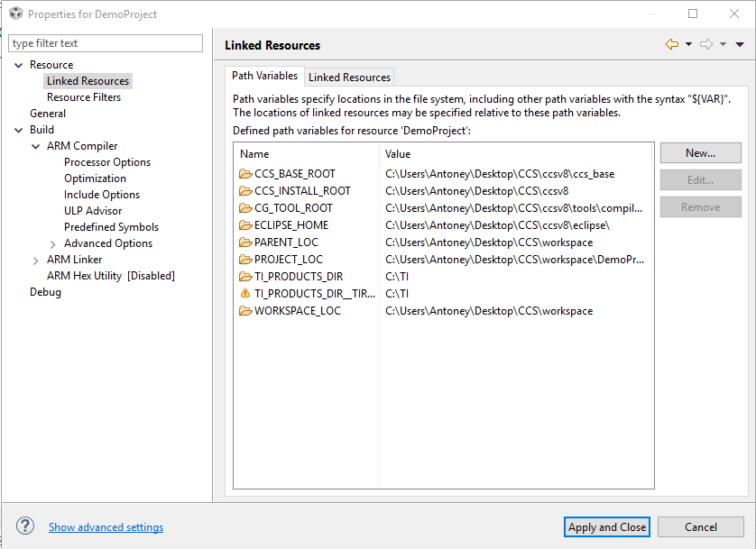
Task: Click the back navigation arrow icon
Action: pos(671,44)
